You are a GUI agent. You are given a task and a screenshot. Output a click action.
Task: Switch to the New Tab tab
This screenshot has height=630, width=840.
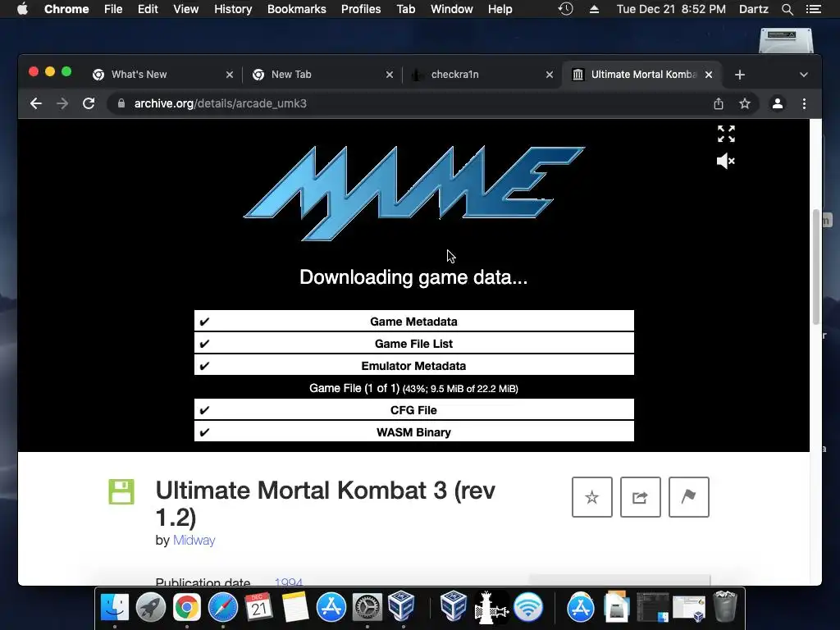click(x=322, y=75)
